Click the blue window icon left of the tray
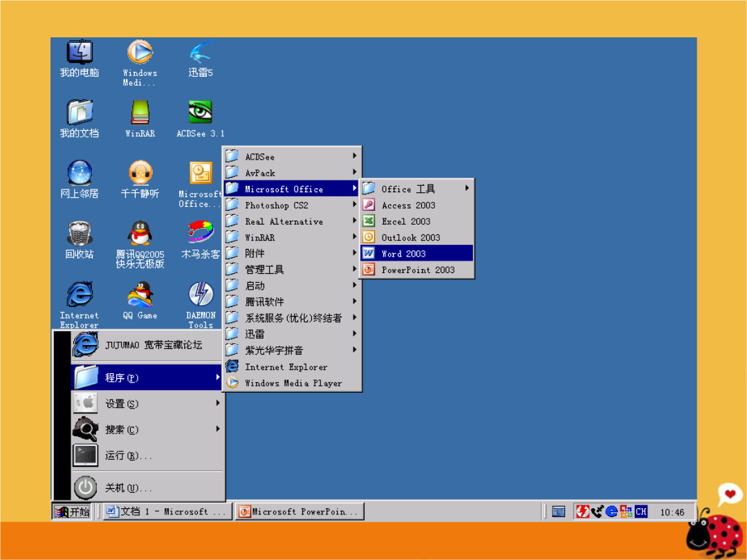 click(558, 512)
